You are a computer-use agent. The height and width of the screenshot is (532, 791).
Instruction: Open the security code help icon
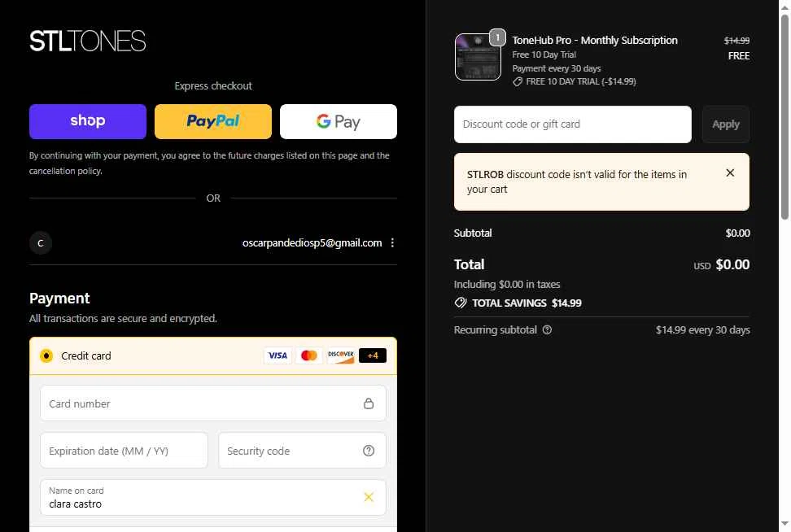click(x=369, y=451)
